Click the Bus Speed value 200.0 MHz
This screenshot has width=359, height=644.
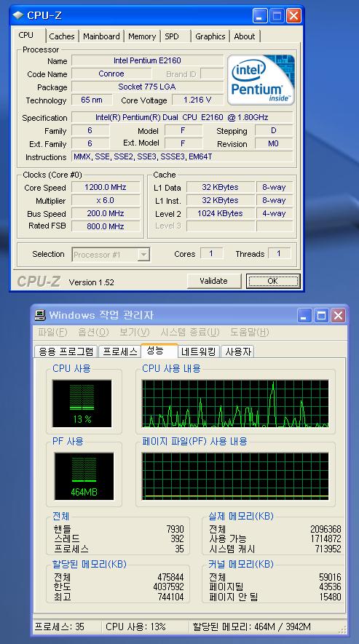point(106,213)
